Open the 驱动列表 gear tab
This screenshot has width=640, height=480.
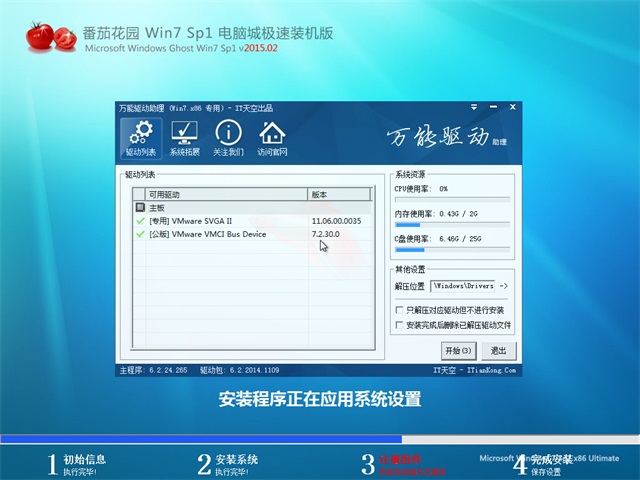[x=141, y=139]
